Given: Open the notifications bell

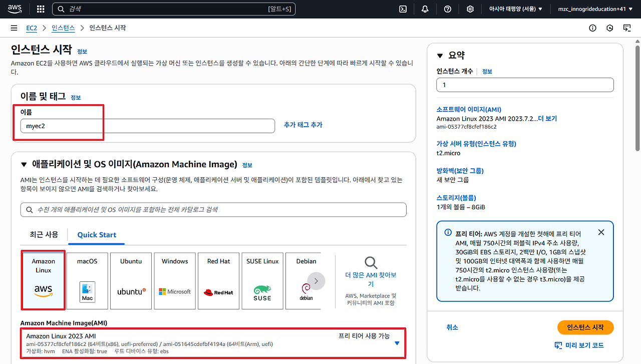Looking at the screenshot, I should [425, 9].
